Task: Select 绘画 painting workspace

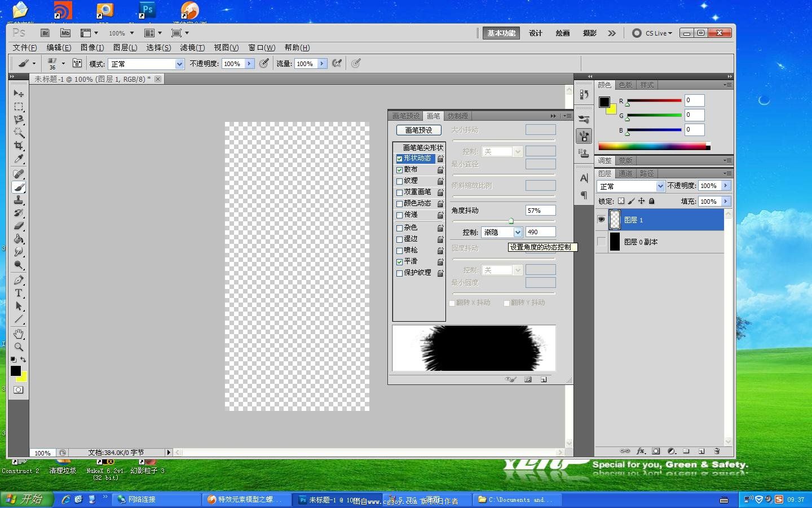Action: pos(563,33)
